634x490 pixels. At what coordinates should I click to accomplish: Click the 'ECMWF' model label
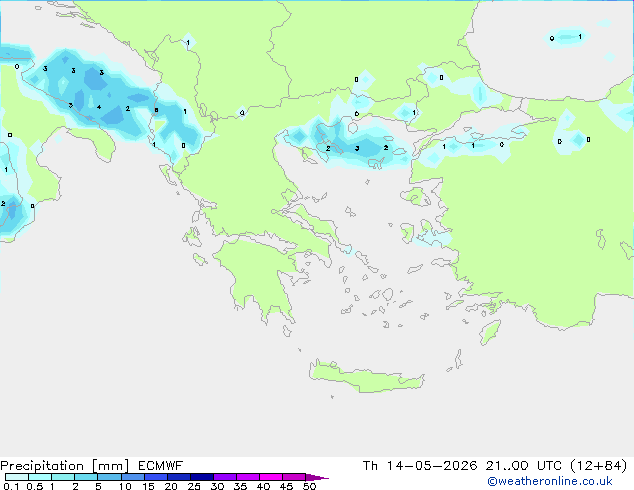(161, 466)
